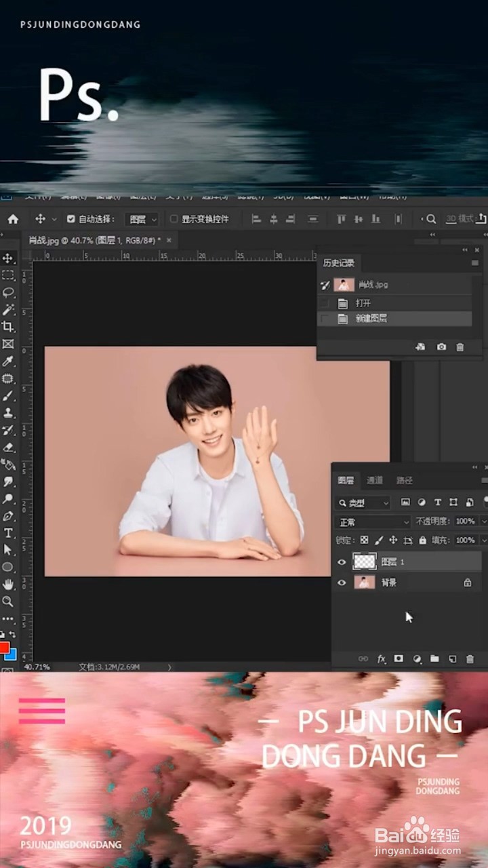Open the History panel menu
The image size is (488, 868).
point(475,262)
